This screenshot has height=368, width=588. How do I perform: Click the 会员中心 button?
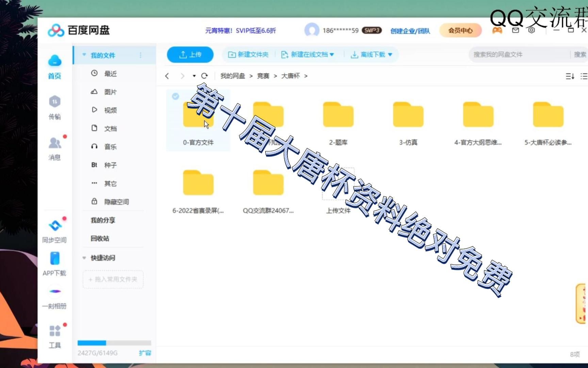coord(460,30)
